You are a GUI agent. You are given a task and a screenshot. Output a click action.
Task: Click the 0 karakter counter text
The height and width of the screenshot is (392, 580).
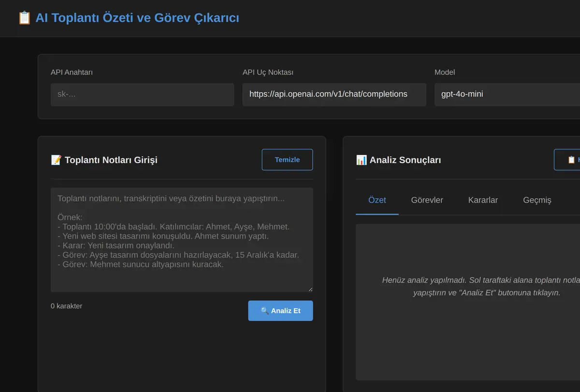click(x=66, y=306)
